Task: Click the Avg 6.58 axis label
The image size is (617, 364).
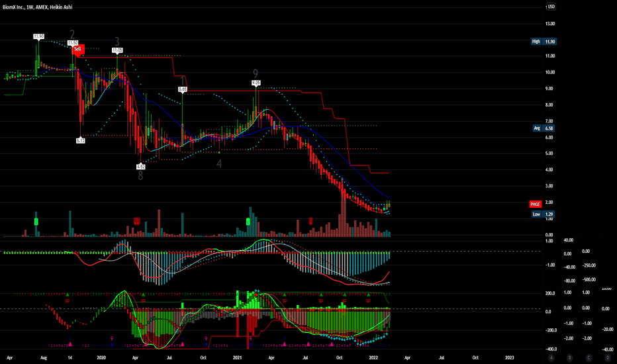Action: coord(544,128)
